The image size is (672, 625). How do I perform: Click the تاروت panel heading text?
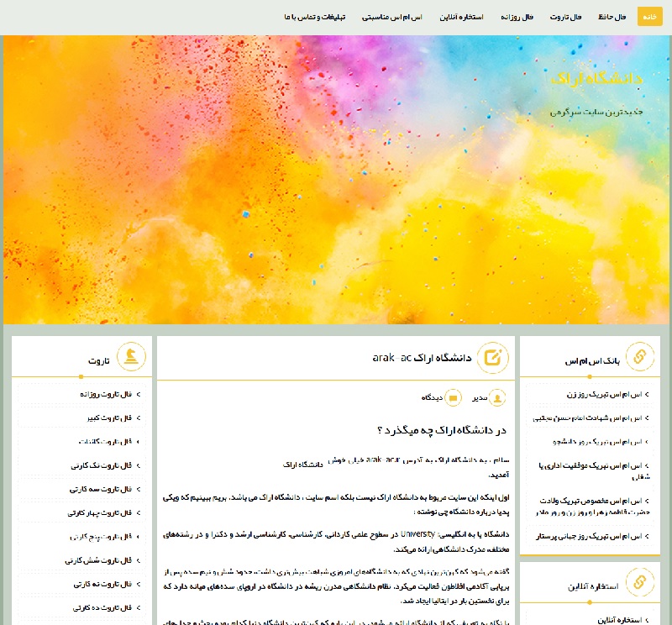[99, 361]
